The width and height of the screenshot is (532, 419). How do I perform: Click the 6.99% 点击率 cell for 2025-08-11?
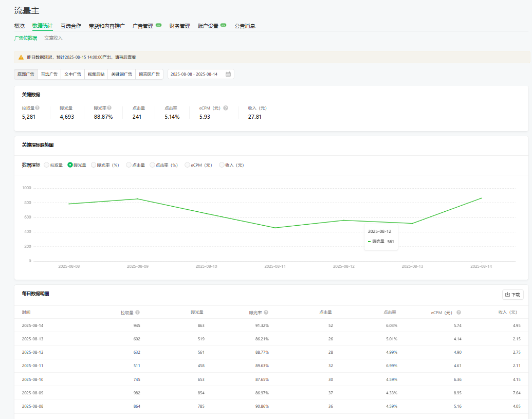coord(392,366)
